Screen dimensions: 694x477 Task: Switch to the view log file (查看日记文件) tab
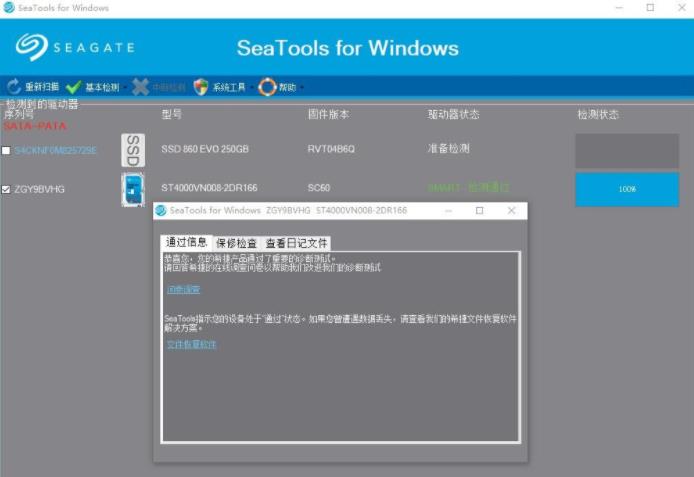coord(296,243)
